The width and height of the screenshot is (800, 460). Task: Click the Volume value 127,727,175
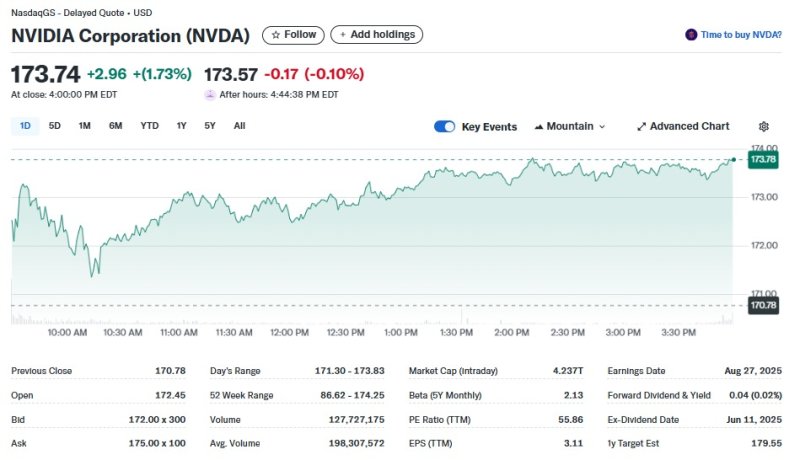click(x=356, y=420)
